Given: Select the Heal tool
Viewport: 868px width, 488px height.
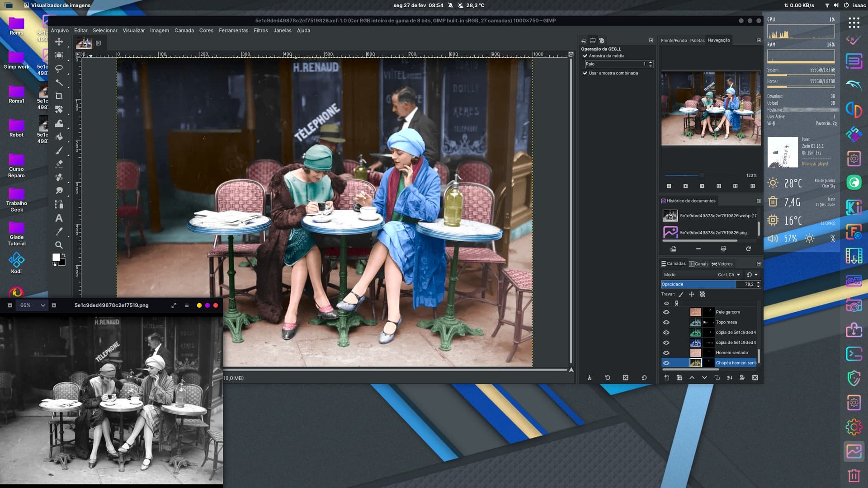Looking at the screenshot, I should [x=59, y=177].
